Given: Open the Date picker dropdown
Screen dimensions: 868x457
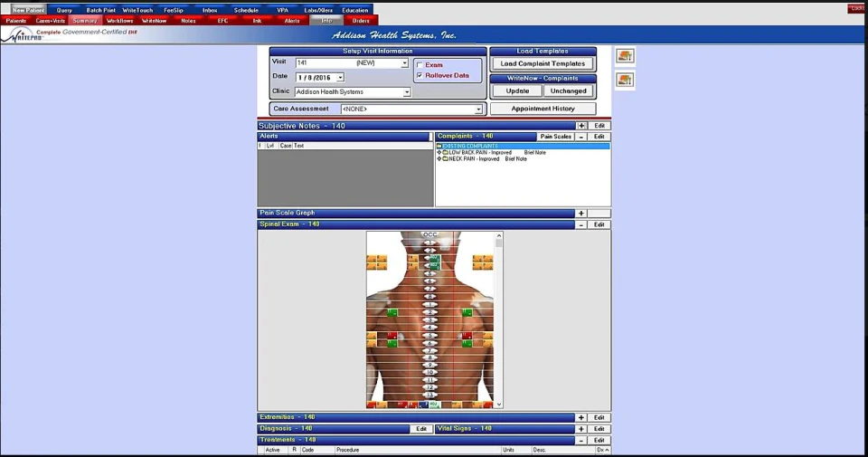Looking at the screenshot, I should [341, 78].
